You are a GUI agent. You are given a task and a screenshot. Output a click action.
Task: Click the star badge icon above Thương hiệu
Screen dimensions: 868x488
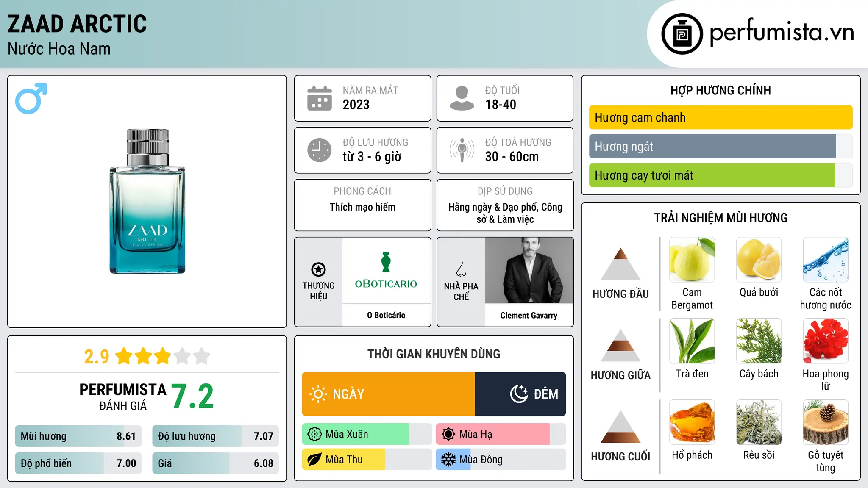318,269
